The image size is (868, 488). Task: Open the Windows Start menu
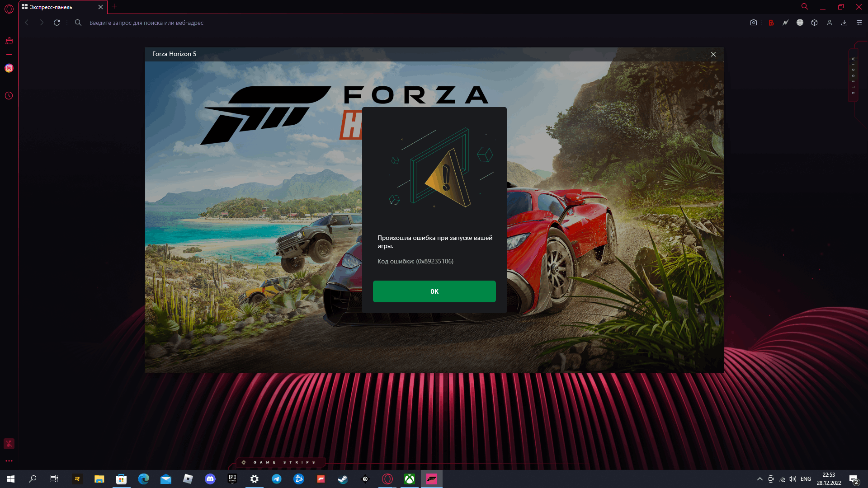click(x=11, y=479)
